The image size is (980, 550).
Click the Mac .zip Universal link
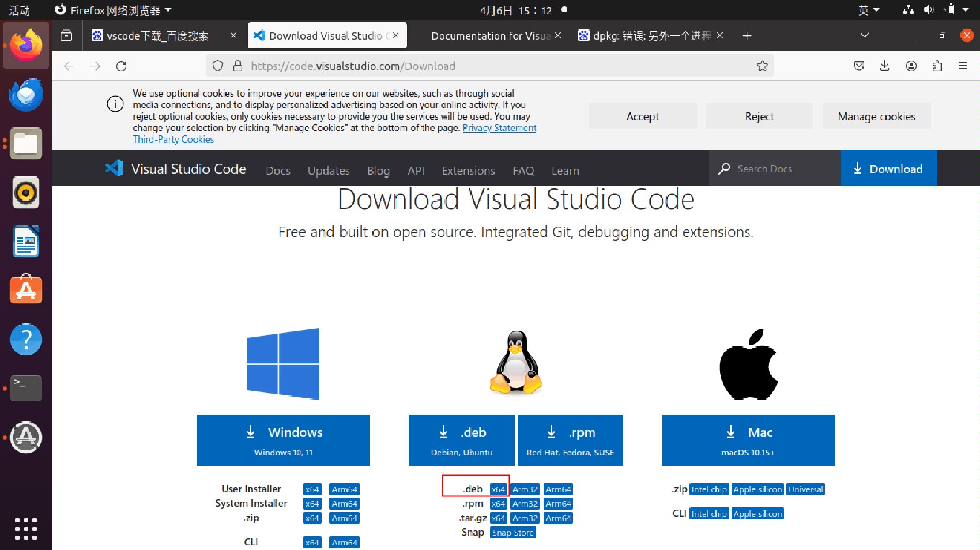click(805, 489)
